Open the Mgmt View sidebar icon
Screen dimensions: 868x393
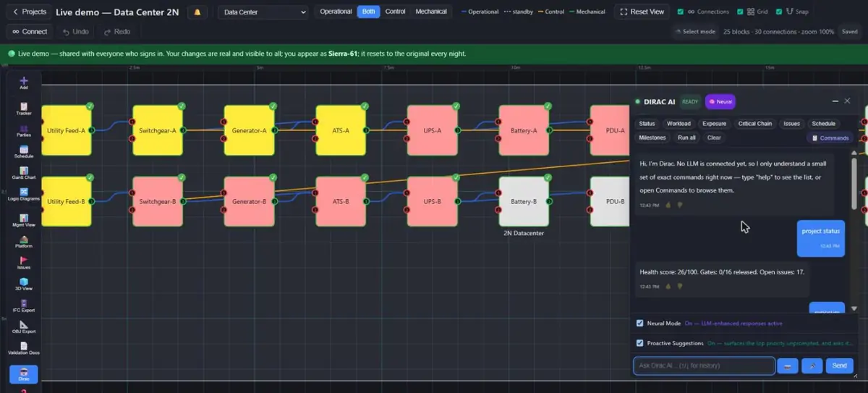click(x=24, y=220)
